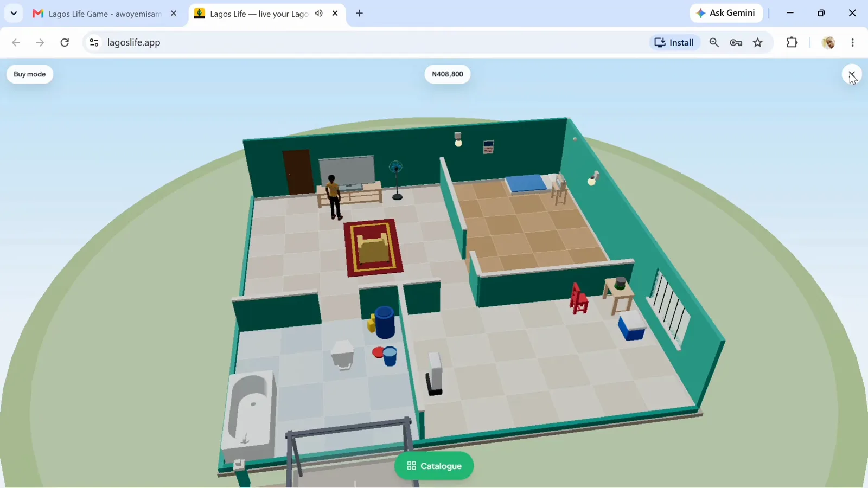The width and height of the screenshot is (868, 488).
Task: Open the extensions puzzle icon
Action: click(x=792, y=42)
